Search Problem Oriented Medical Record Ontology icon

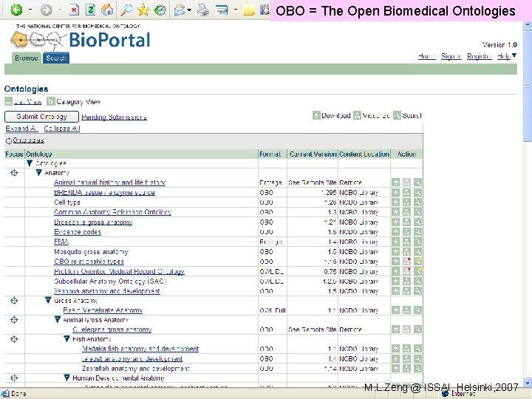(x=417, y=271)
